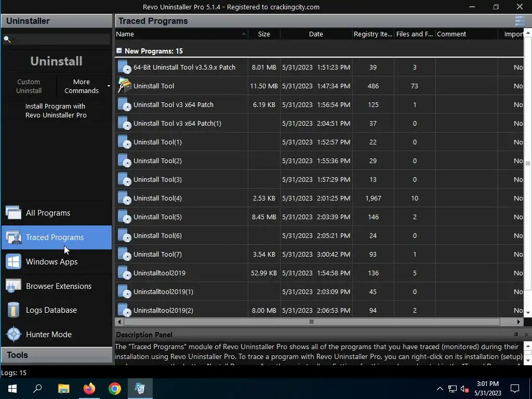
Task: Expand the More Commands dropdown arrow
Action: point(109,86)
